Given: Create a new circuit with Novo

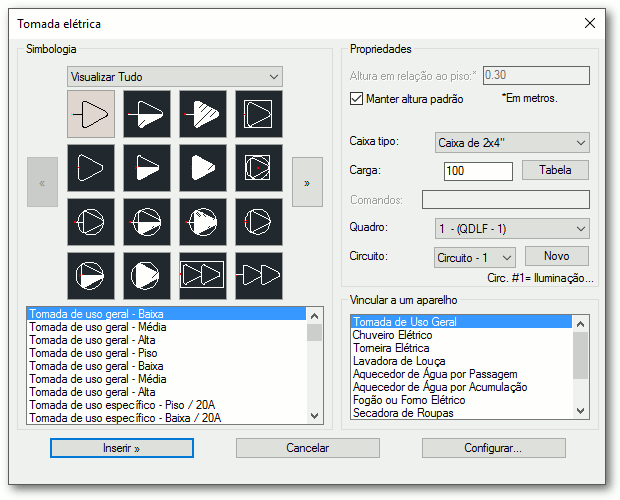Looking at the screenshot, I should click(557, 256).
